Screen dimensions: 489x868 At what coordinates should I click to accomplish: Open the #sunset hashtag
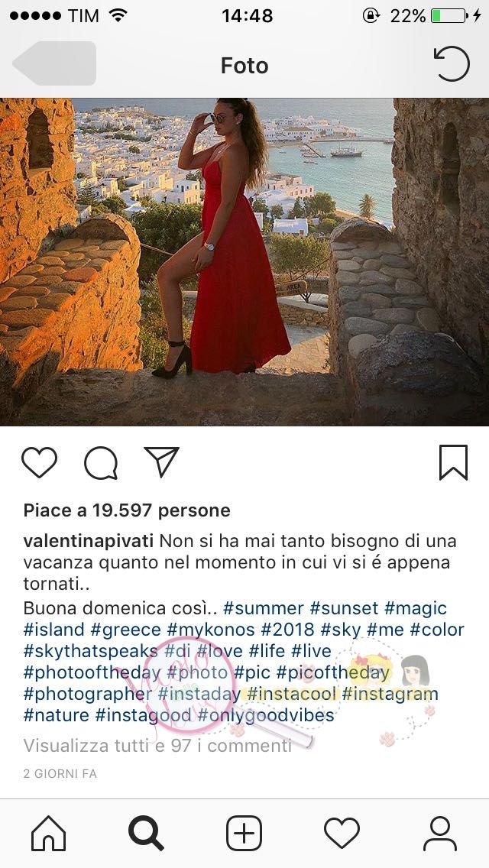click(x=344, y=608)
